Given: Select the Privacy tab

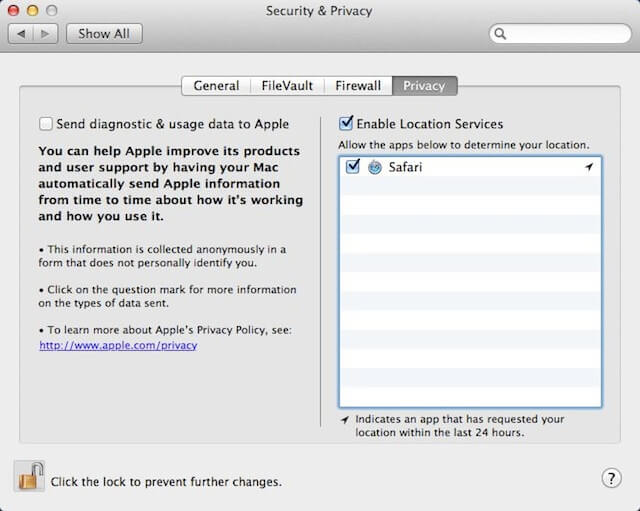Looking at the screenshot, I should (424, 86).
